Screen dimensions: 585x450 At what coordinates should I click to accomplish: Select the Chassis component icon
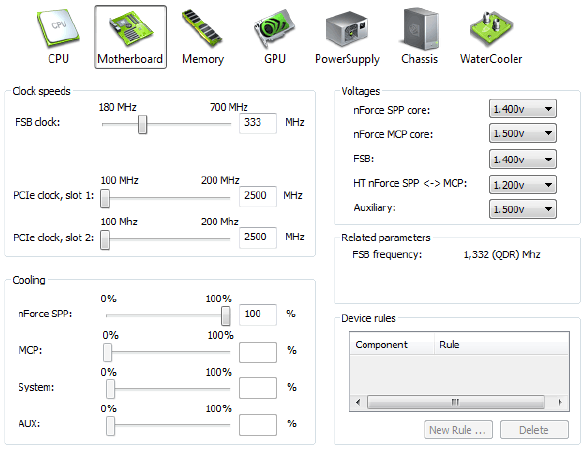click(419, 37)
